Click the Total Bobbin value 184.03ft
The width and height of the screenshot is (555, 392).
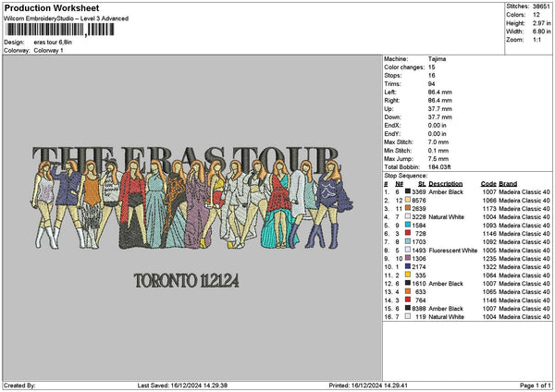(439, 167)
